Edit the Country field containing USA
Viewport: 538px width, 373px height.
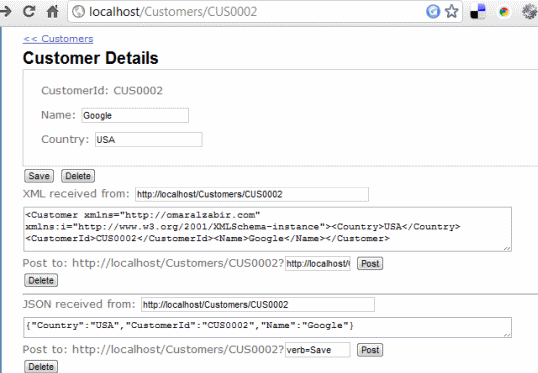click(x=149, y=140)
